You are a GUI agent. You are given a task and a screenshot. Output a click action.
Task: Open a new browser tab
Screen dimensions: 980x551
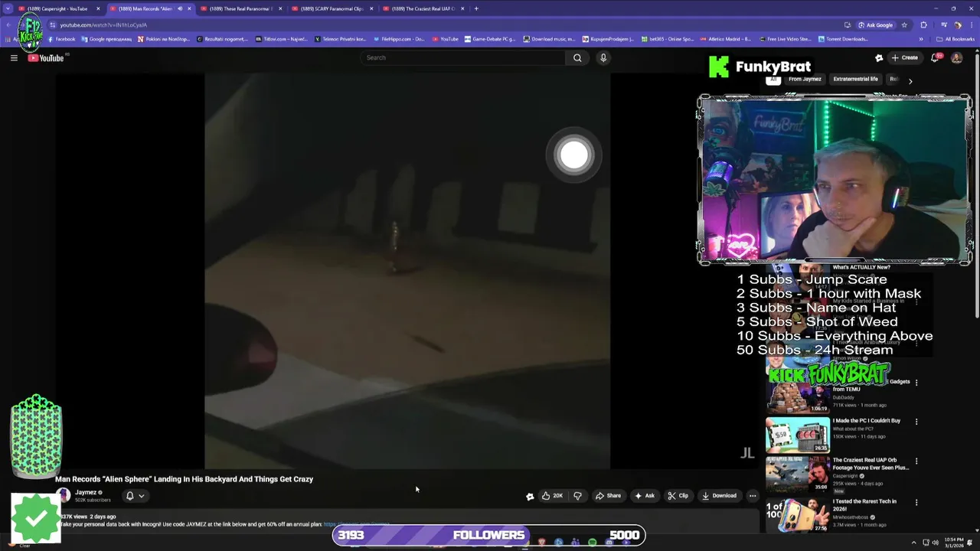[x=476, y=8]
